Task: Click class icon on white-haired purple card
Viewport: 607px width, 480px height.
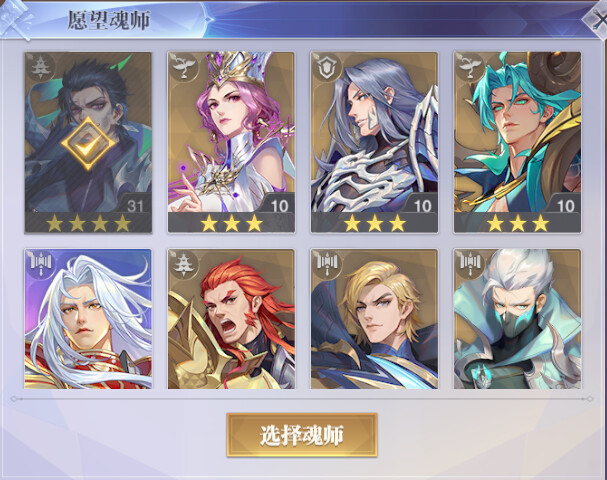Action: (40, 263)
